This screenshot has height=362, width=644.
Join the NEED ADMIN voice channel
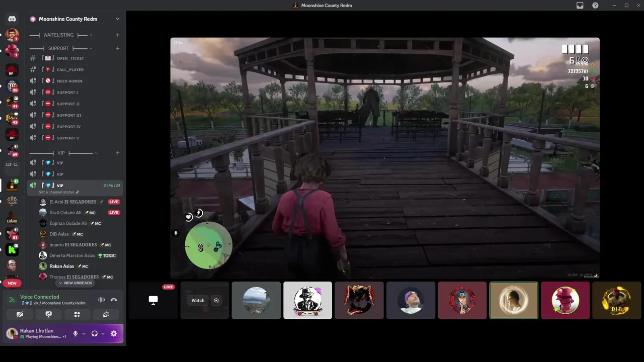pyautogui.click(x=75, y=81)
